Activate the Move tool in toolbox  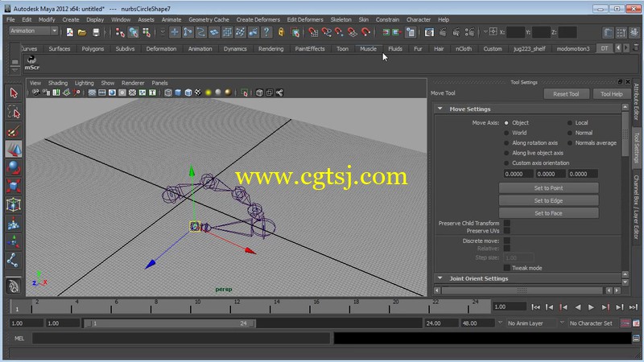click(14, 150)
